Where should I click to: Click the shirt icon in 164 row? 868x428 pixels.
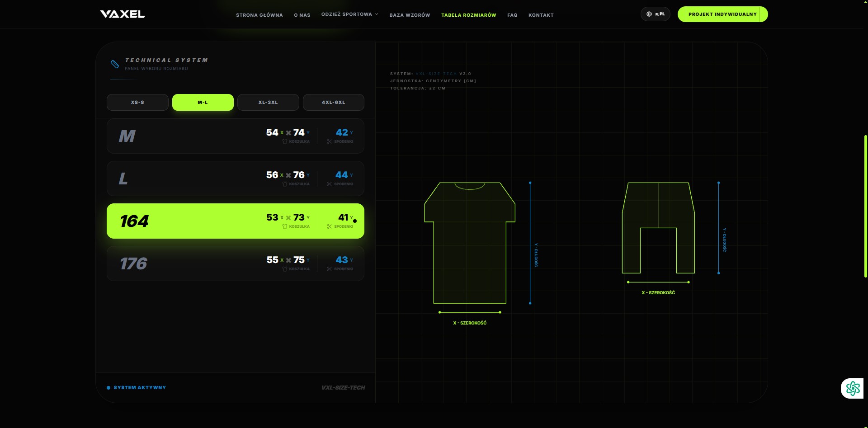(285, 226)
